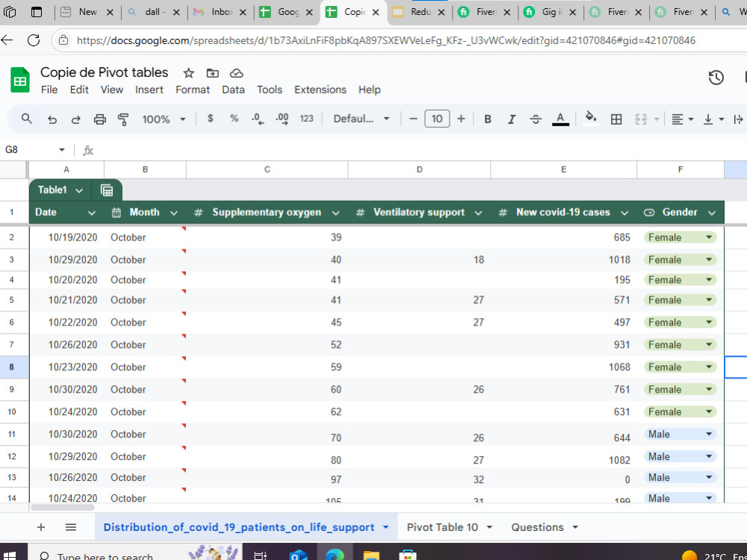Image resolution: width=747 pixels, height=560 pixels.
Task: Switch to Questions sheet tab
Action: click(x=537, y=527)
